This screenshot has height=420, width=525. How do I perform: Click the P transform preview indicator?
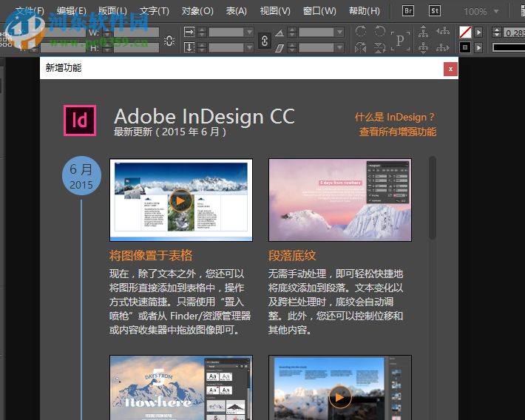(x=400, y=41)
